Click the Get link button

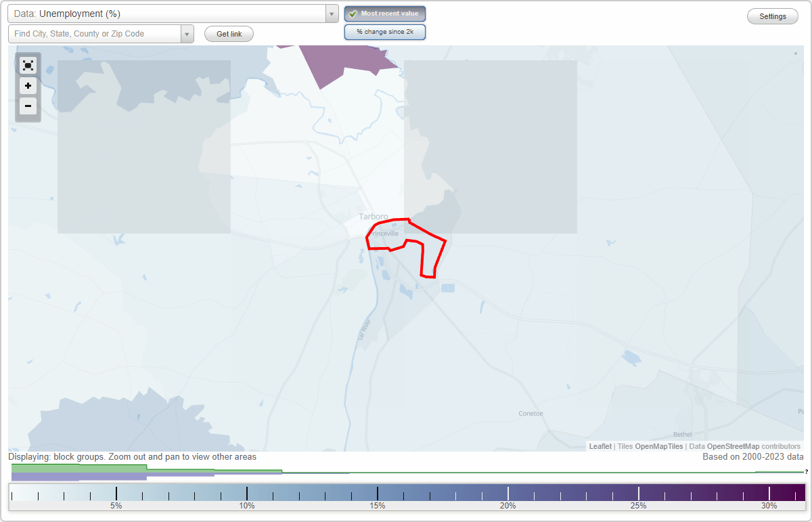229,34
